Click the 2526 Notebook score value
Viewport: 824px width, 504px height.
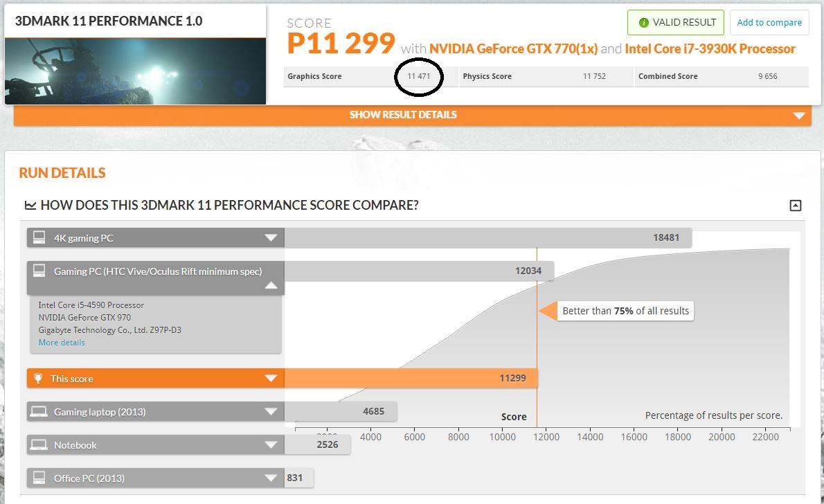(x=328, y=444)
